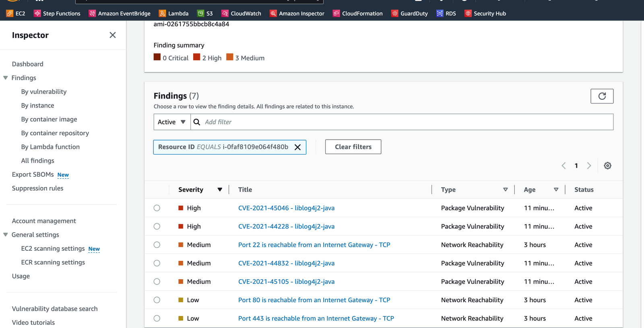The width and height of the screenshot is (644, 328).
Task: Open the EC2 service shortcut icon
Action: point(10,13)
